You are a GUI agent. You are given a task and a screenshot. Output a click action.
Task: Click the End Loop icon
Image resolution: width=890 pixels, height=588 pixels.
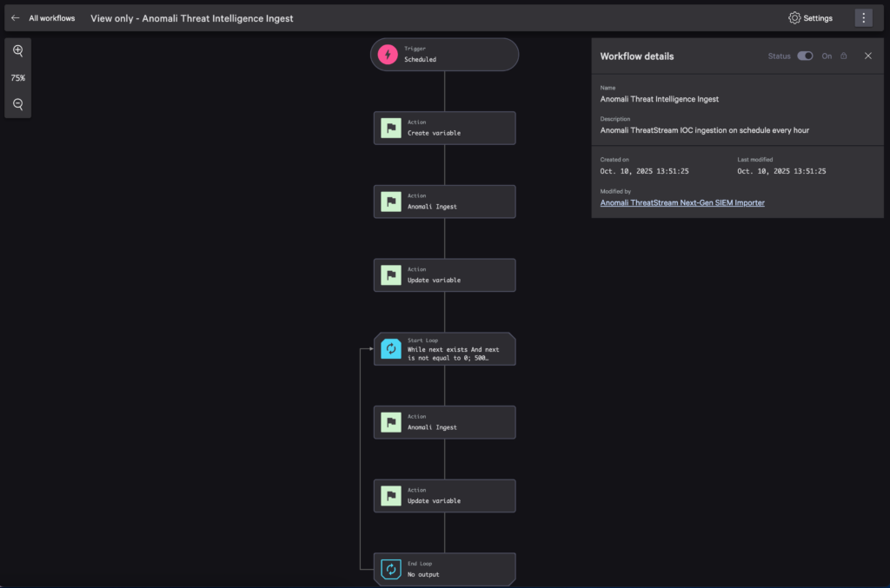(x=391, y=570)
